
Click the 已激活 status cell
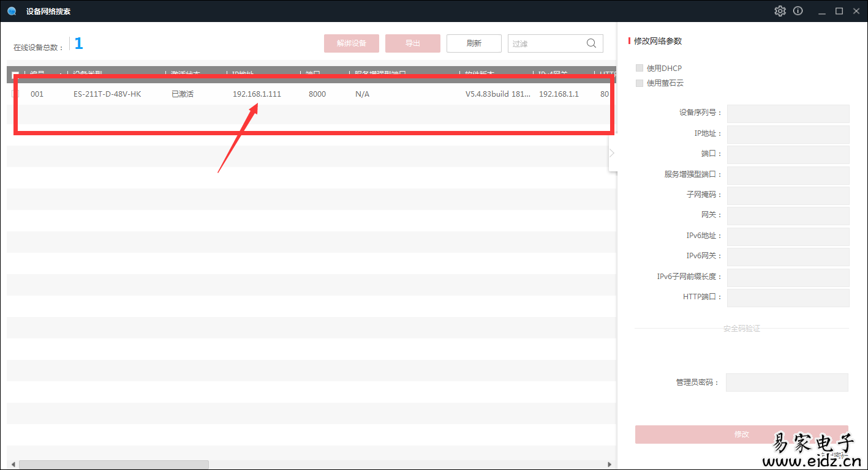183,94
